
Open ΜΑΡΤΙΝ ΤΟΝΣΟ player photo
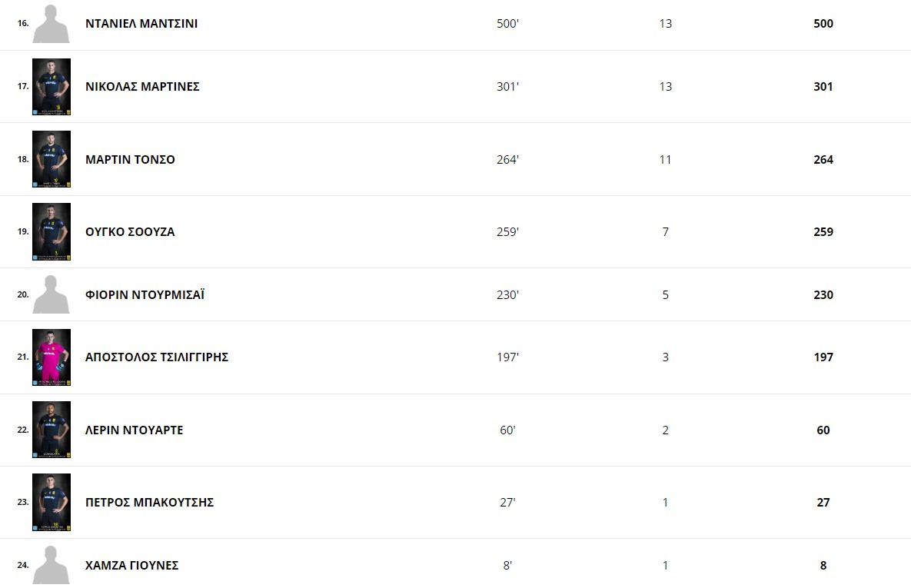(x=52, y=159)
